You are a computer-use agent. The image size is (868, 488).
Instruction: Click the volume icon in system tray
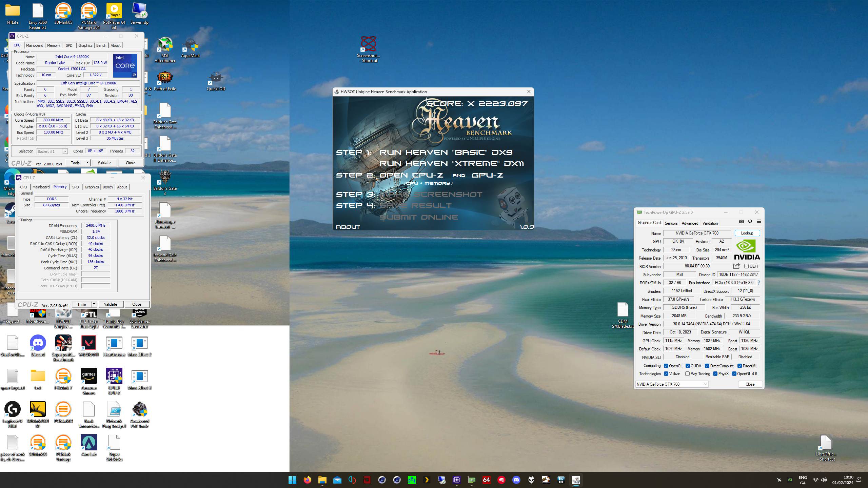click(824, 480)
